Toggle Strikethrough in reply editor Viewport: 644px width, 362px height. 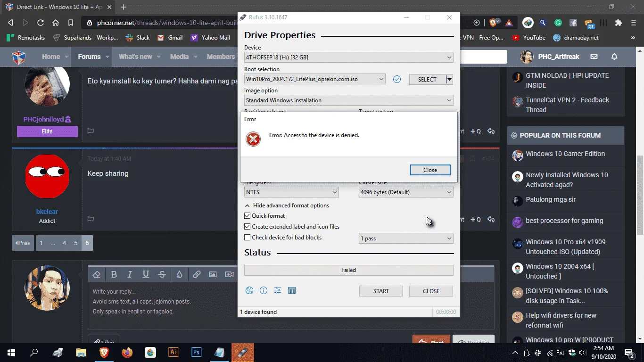click(162, 274)
